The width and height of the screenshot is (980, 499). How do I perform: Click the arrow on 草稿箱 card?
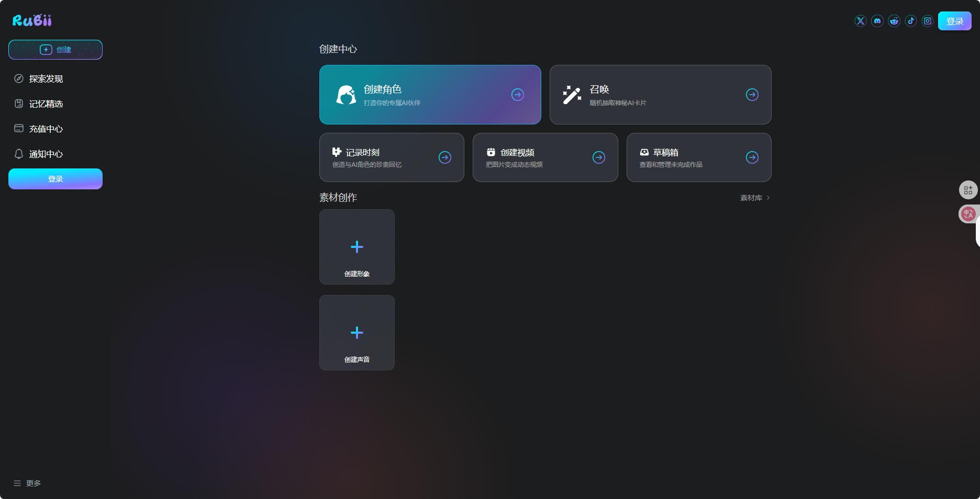pyautogui.click(x=752, y=157)
